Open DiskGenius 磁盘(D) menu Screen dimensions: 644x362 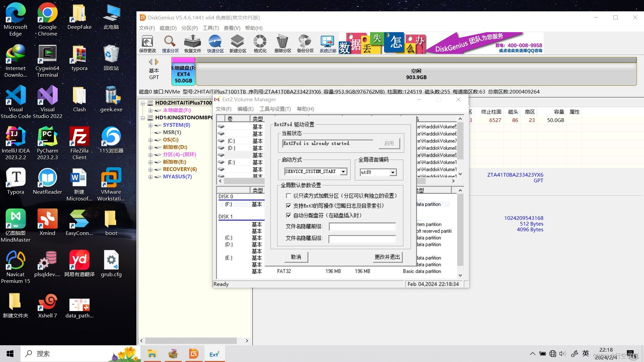168,28
